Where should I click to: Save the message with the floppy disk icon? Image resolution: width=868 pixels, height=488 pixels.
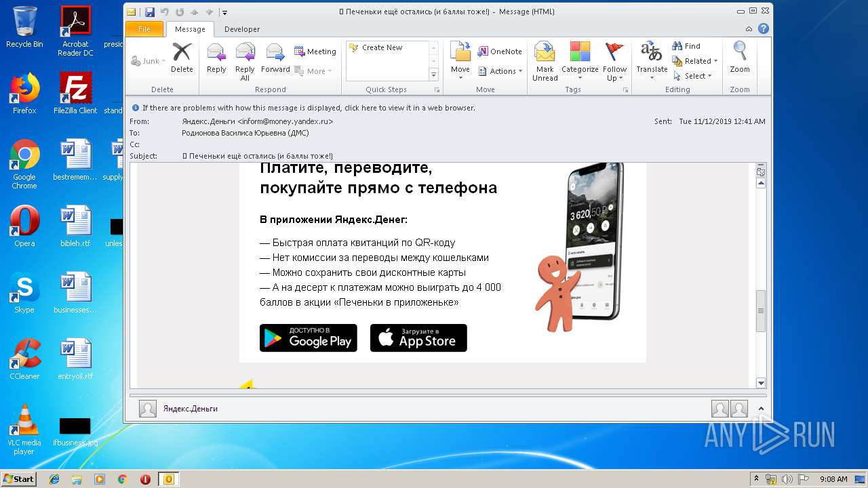tap(150, 12)
